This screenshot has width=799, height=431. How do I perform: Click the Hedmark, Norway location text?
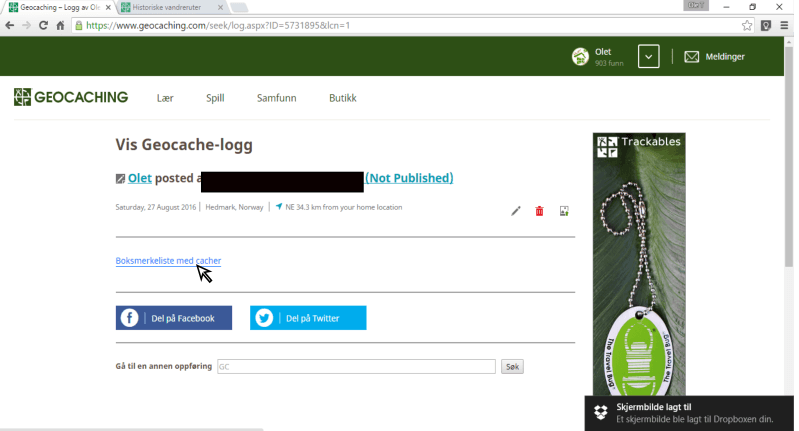[x=234, y=207]
